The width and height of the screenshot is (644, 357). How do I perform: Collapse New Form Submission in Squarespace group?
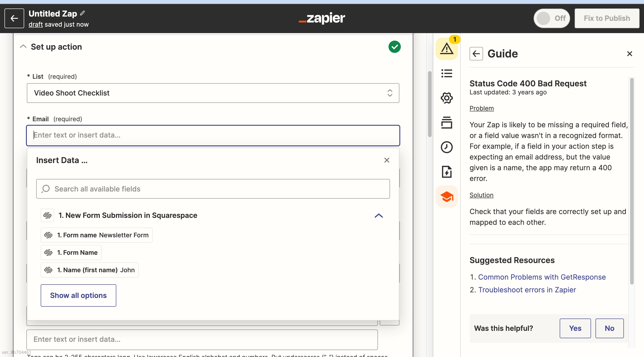click(379, 215)
